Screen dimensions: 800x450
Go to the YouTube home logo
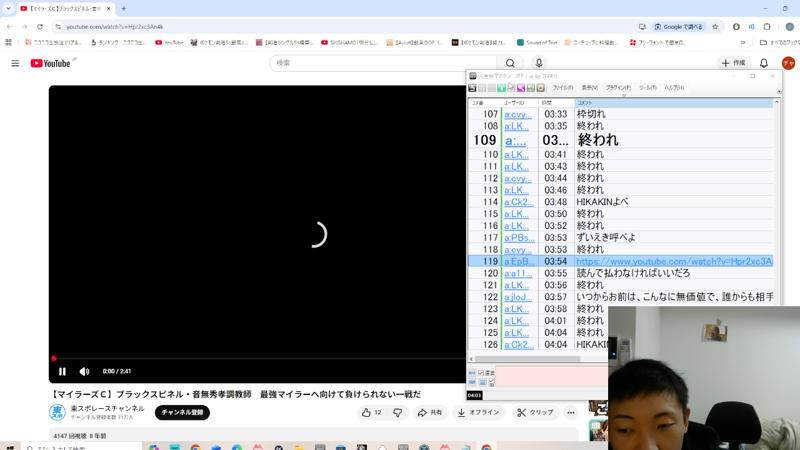[x=50, y=63]
